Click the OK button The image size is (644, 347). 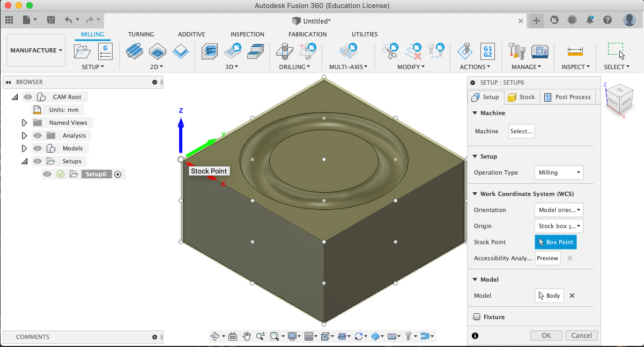[546, 335]
